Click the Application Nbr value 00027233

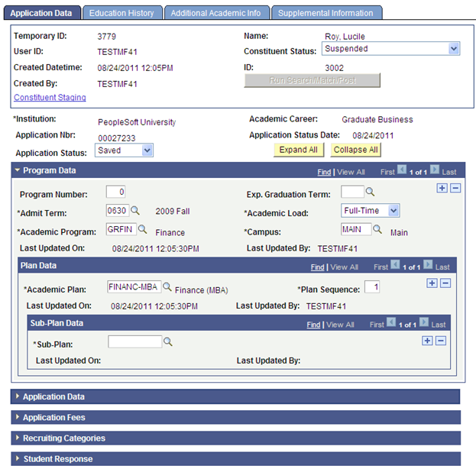pyautogui.click(x=117, y=138)
